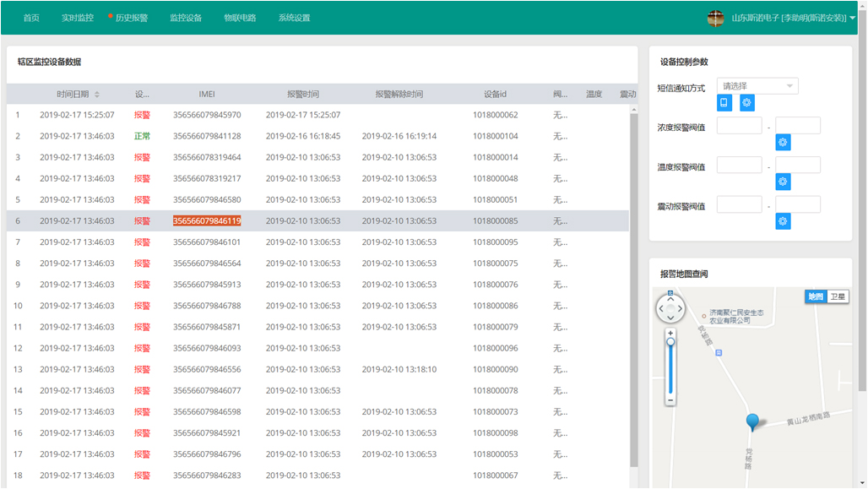The width and height of the screenshot is (868, 489).
Task: Go to the 监控设备 menu
Action: [x=186, y=18]
